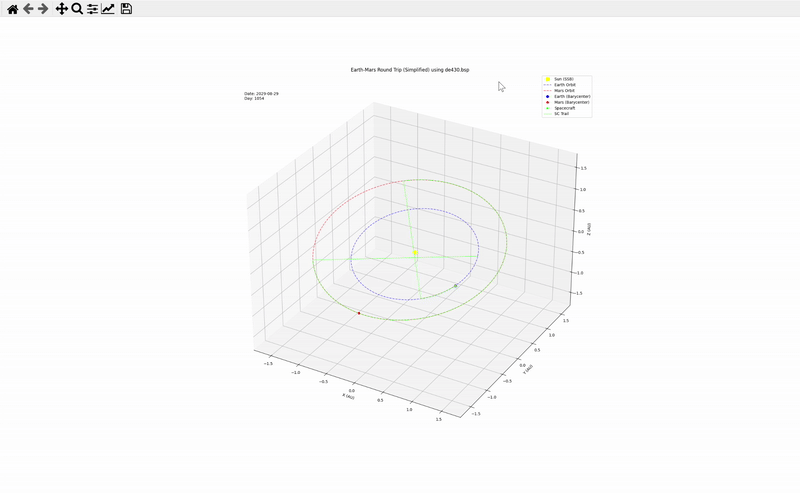Click 'Earth Orbit' legend entry
The image size is (800, 493).
coord(564,85)
